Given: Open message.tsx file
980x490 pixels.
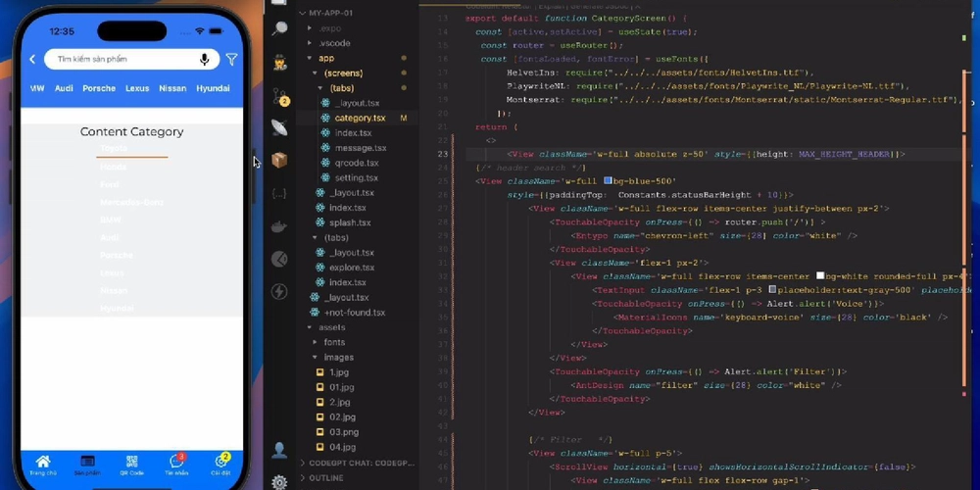Looking at the screenshot, I should click(x=360, y=148).
